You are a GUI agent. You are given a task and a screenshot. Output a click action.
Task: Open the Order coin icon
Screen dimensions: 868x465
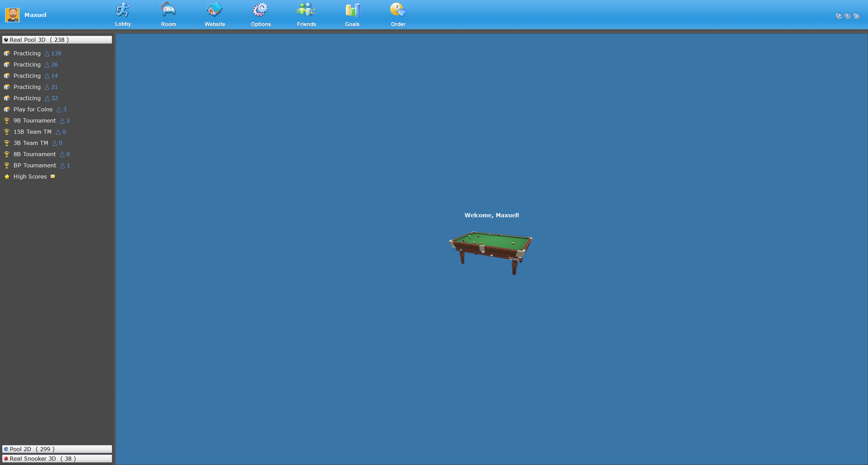(x=398, y=10)
